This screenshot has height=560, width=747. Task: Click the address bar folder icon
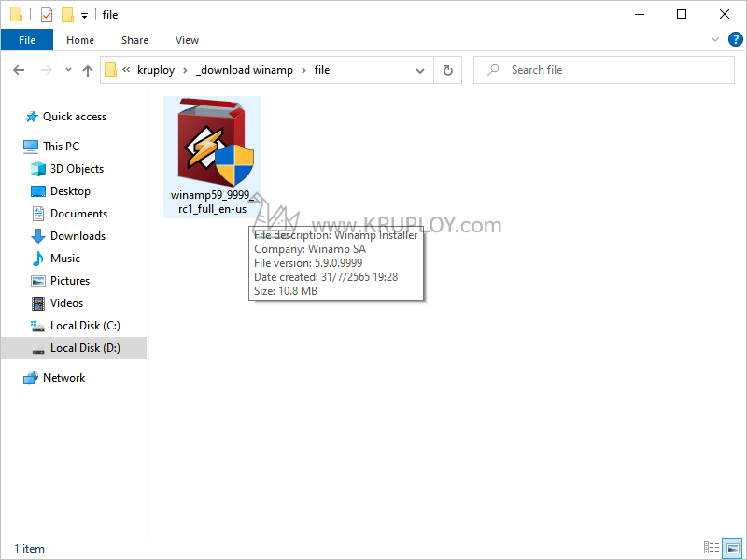[x=110, y=69]
